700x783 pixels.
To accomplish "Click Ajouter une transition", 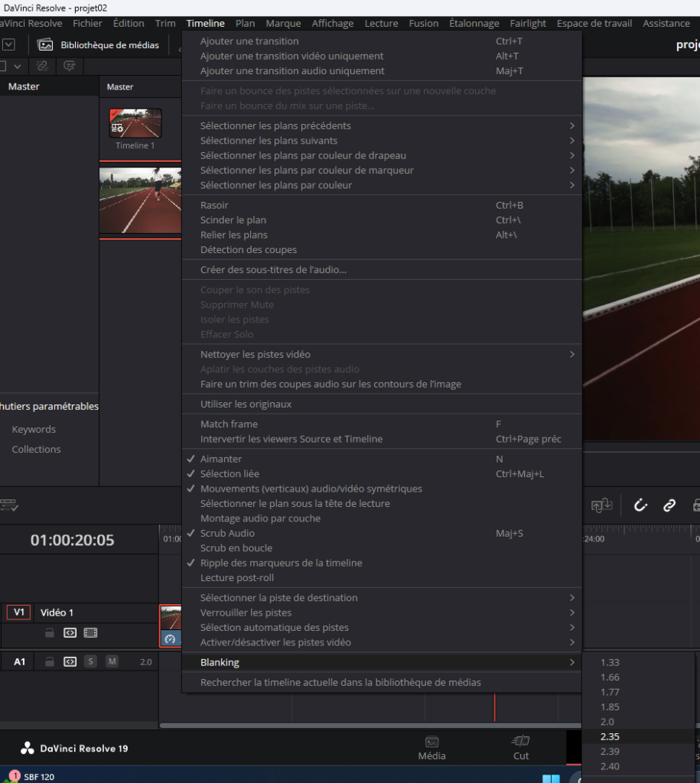I will coord(249,41).
